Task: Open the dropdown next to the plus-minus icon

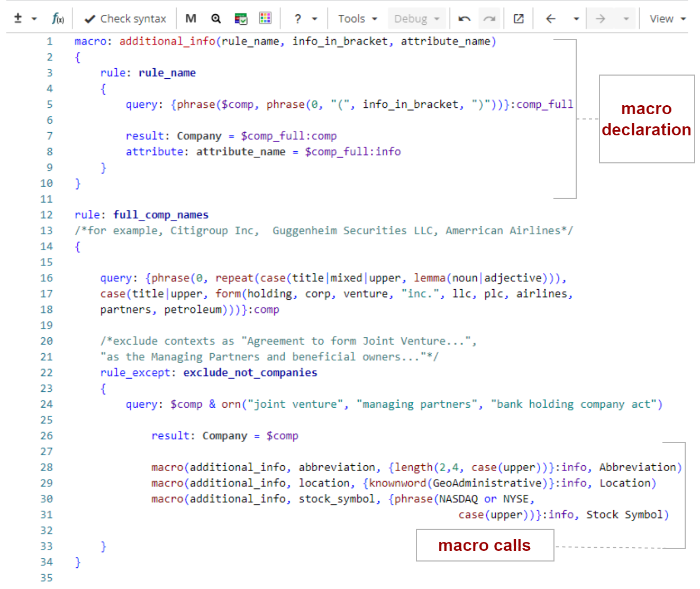Action: coord(33,17)
